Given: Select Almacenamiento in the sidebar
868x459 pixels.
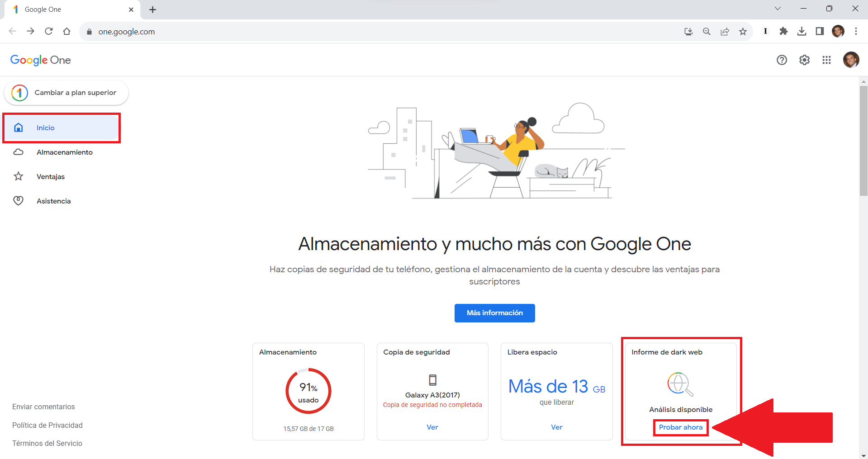Looking at the screenshot, I should tap(62, 152).
